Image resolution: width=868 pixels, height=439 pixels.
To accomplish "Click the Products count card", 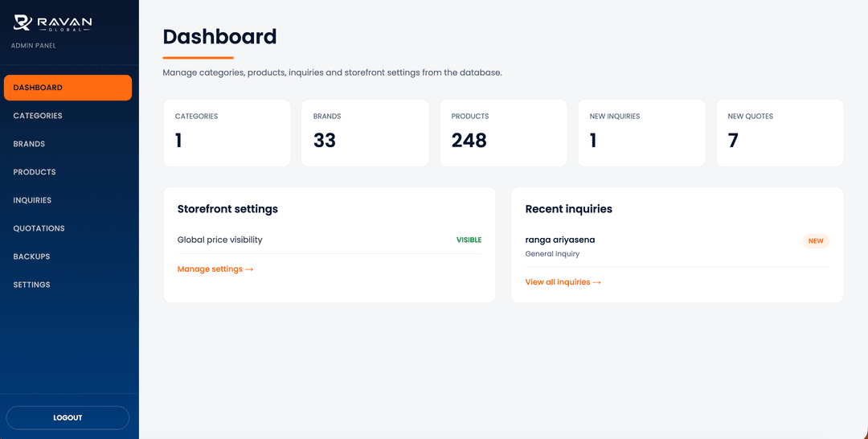I will (503, 133).
